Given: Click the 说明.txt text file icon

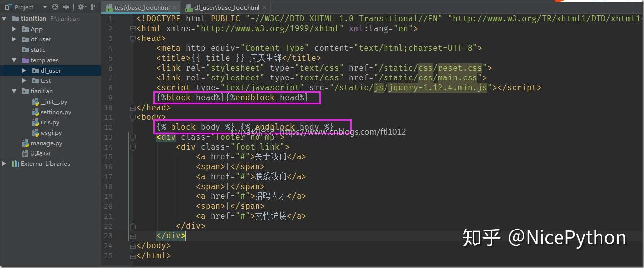Looking at the screenshot, I should pyautogui.click(x=25, y=153).
